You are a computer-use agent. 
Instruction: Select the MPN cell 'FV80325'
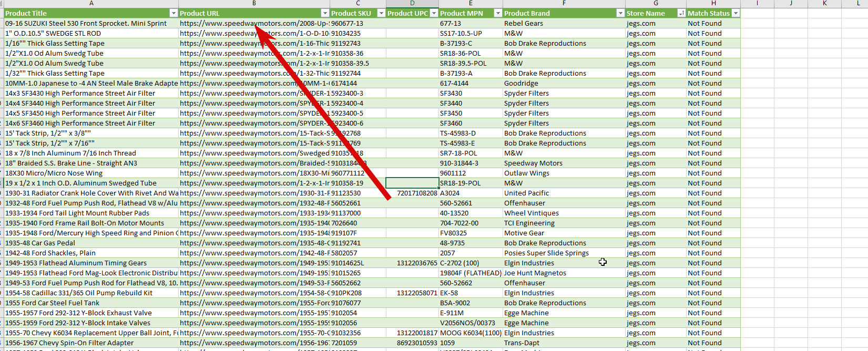[x=471, y=233]
